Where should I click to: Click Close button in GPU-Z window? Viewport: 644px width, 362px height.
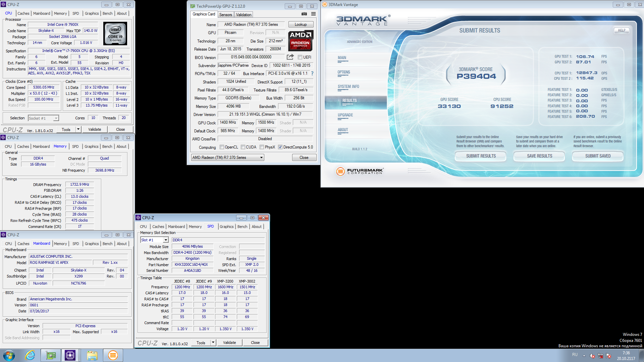[304, 158]
